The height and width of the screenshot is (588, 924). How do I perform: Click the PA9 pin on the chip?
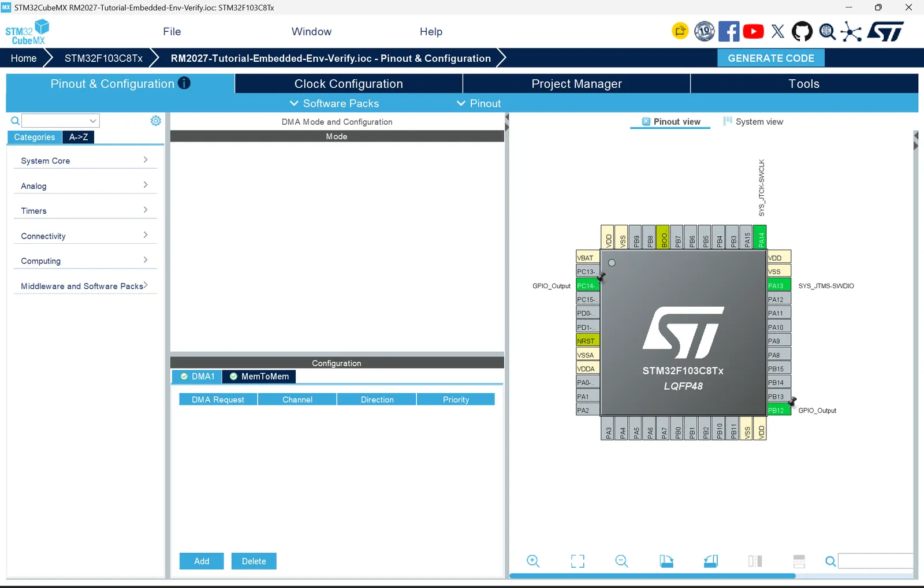(x=778, y=341)
